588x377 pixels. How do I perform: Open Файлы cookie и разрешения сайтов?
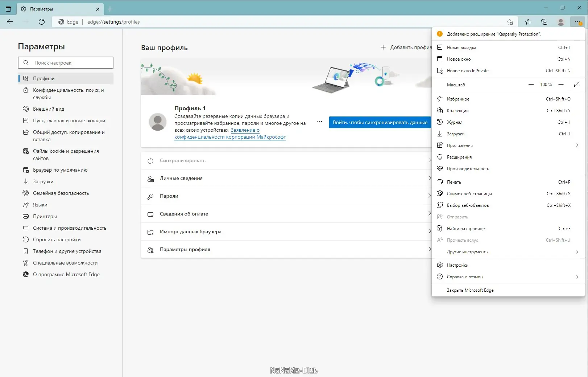tap(66, 155)
